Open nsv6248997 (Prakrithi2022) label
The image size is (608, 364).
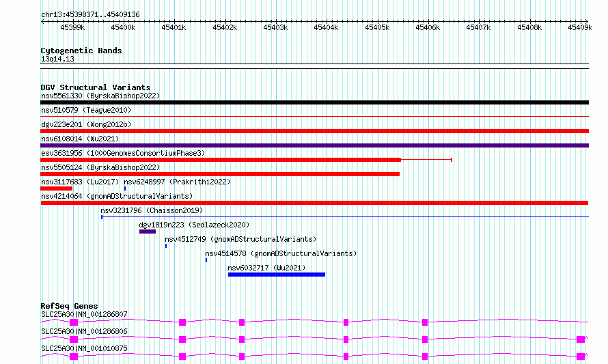[177, 182]
